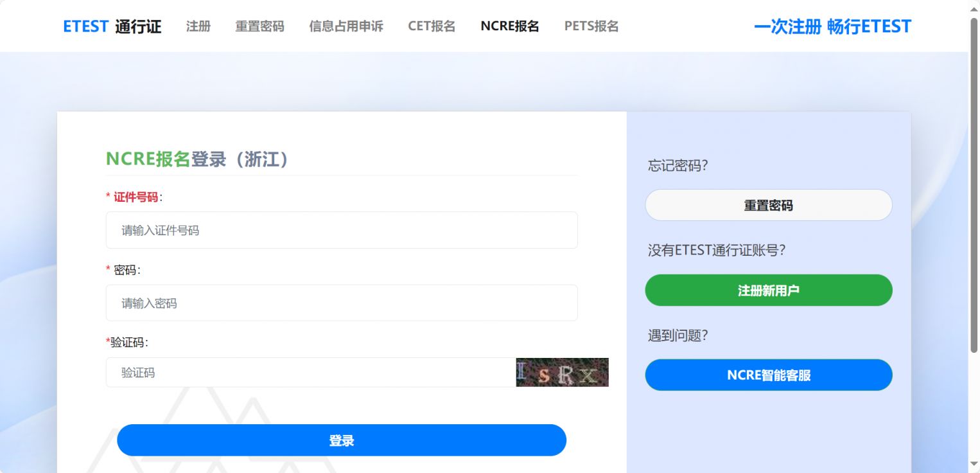Submit with the blue 登录 button

pos(342,440)
